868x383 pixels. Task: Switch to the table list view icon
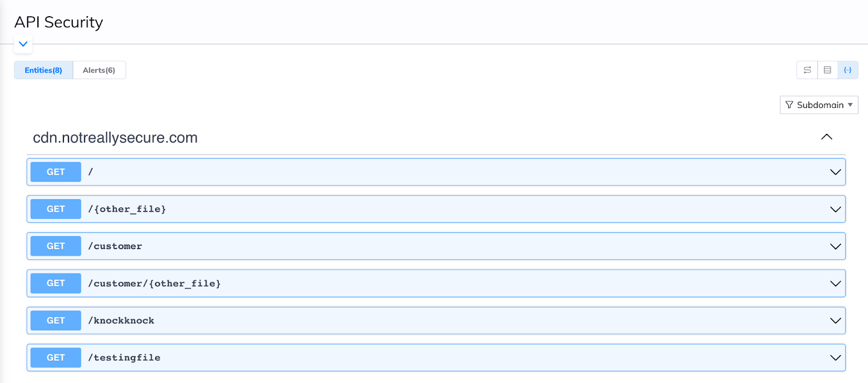click(827, 70)
